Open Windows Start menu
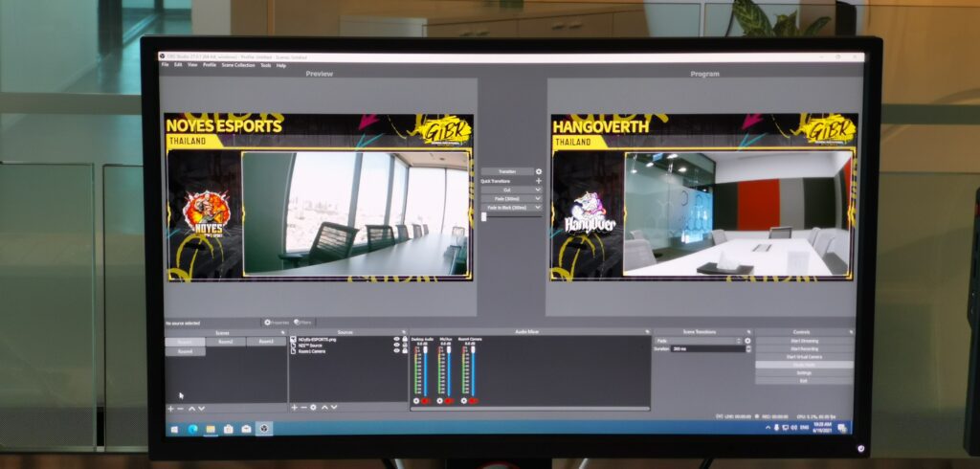The width and height of the screenshot is (980, 469). pos(174,429)
